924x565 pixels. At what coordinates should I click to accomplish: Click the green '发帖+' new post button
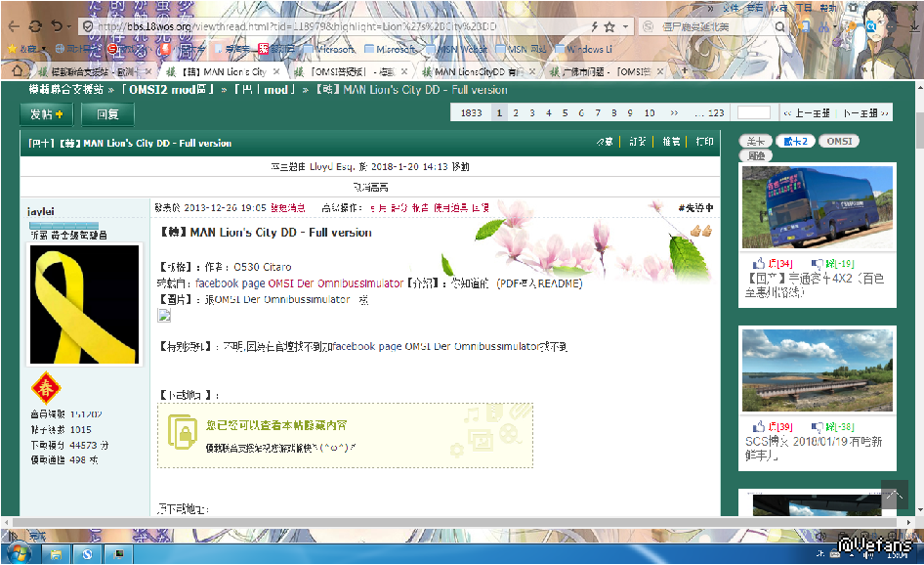[47, 113]
